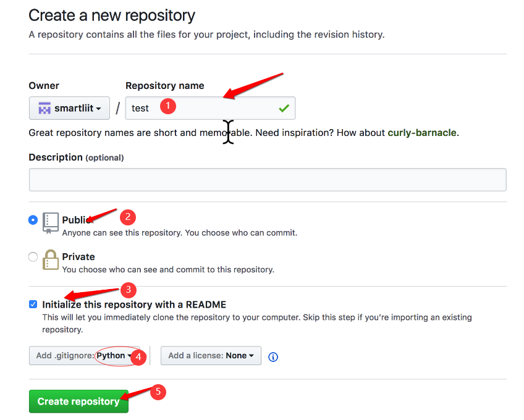The width and height of the screenshot is (524, 420).
Task: Click the license info icon
Action: point(273,357)
